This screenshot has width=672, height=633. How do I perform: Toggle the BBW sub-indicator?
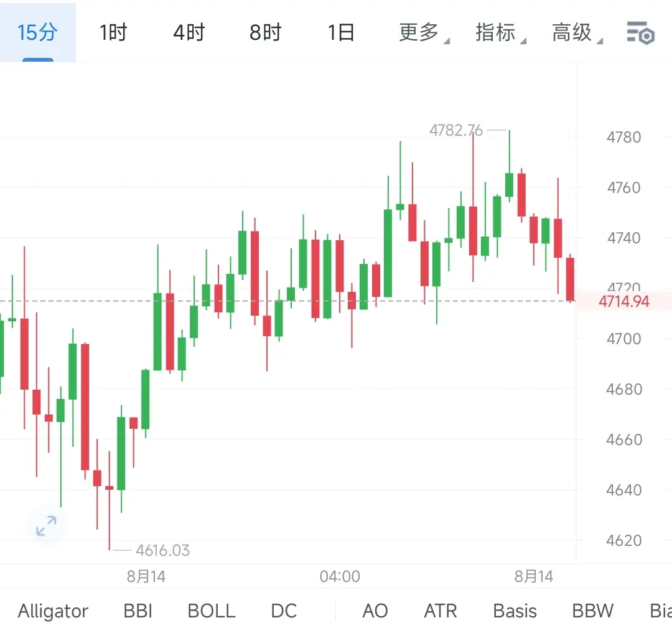pyautogui.click(x=593, y=611)
